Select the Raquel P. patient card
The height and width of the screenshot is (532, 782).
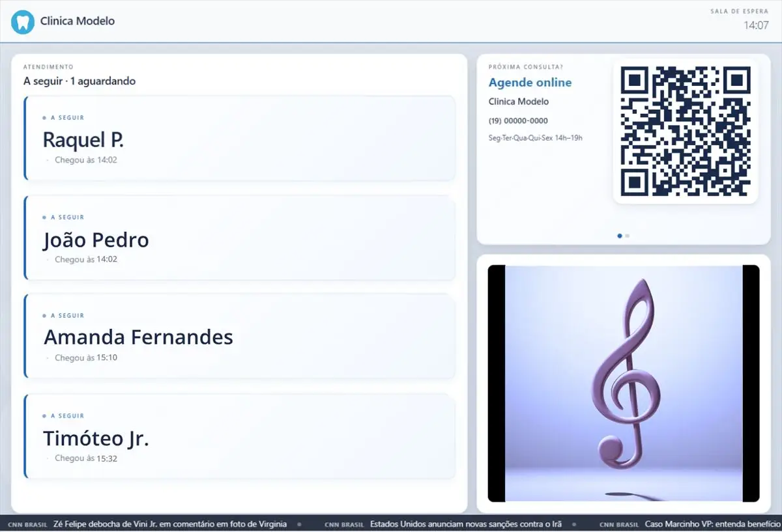[240, 138]
